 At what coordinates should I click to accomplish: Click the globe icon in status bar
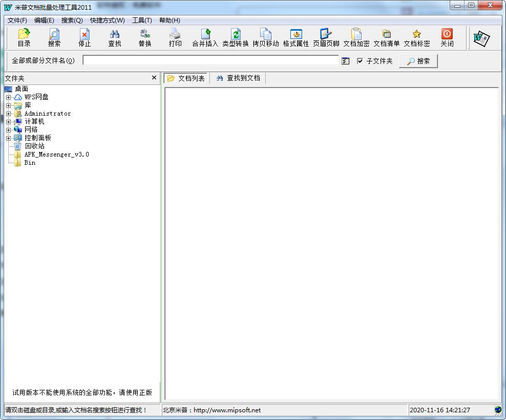point(498,410)
